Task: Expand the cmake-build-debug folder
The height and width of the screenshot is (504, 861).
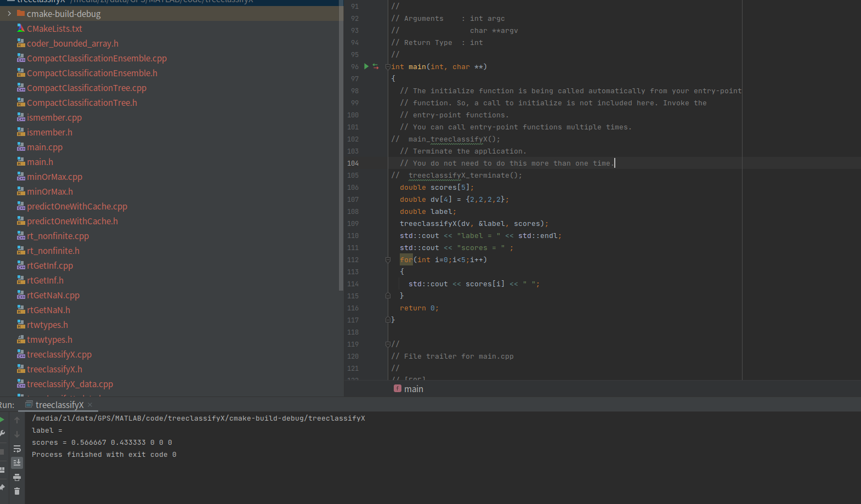Action: (x=9, y=14)
